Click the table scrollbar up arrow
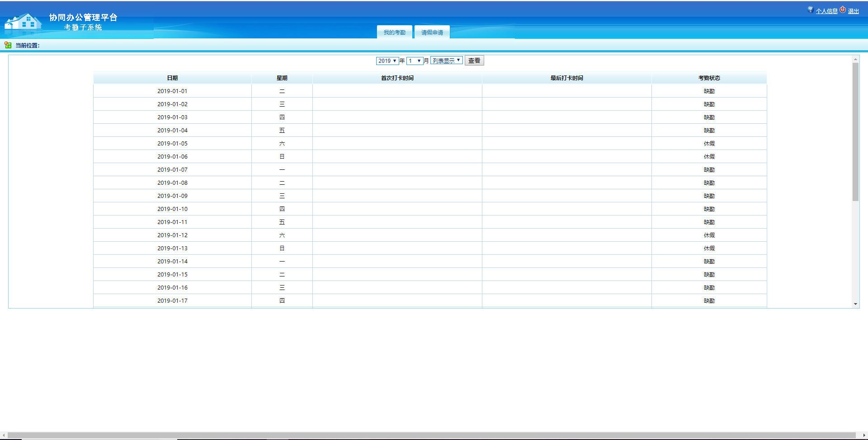The width and height of the screenshot is (868, 440). click(x=855, y=59)
